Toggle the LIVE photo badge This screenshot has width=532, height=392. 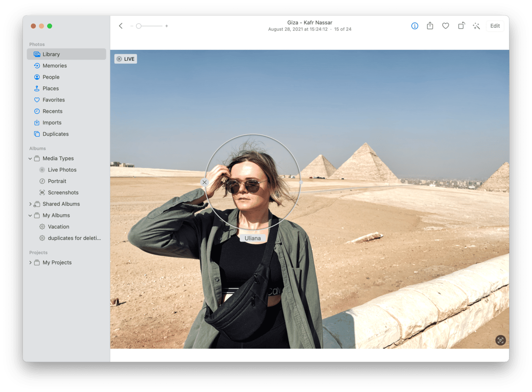tap(126, 59)
